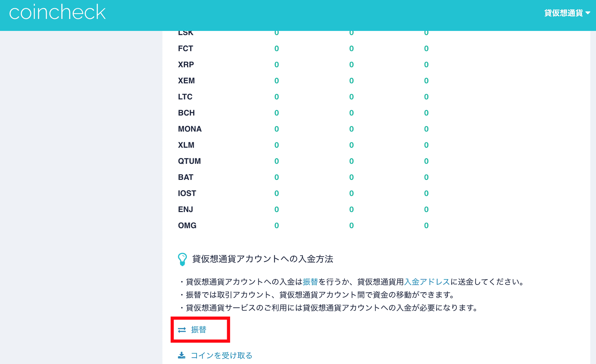The image size is (596, 364).
Task: Select the QTUM currency row
Action: (189, 161)
